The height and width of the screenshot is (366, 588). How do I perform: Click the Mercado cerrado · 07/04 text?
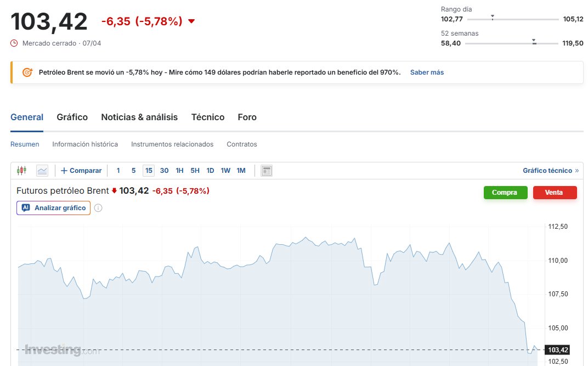tap(61, 43)
